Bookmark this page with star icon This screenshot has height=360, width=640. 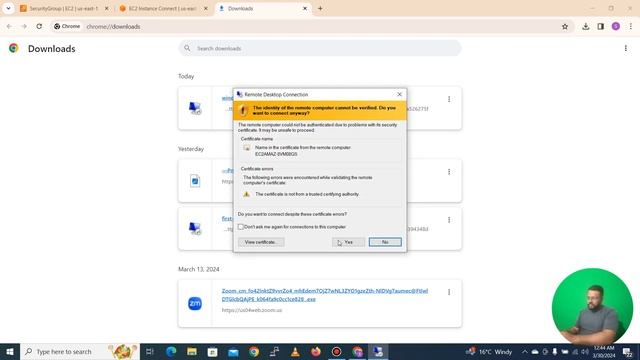tap(565, 27)
